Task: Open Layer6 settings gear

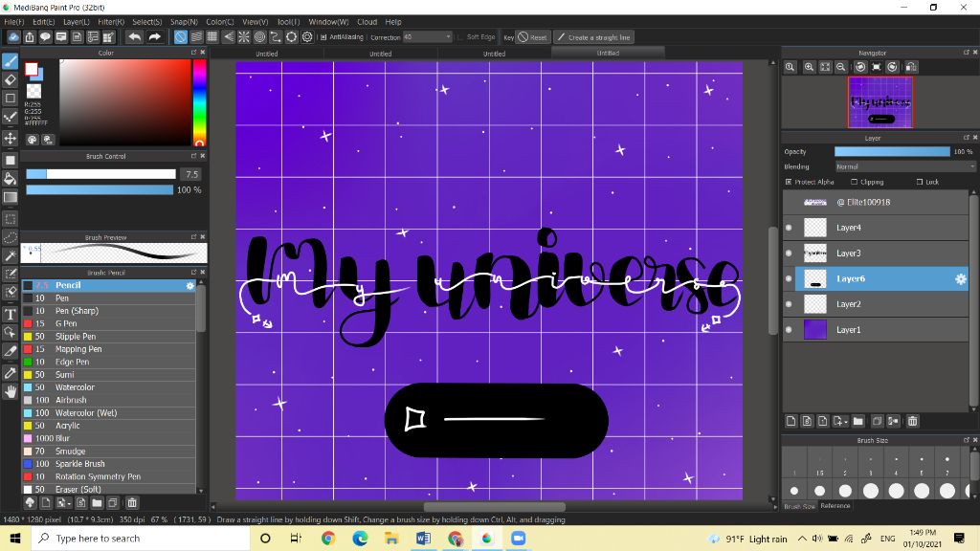Action: point(961,278)
